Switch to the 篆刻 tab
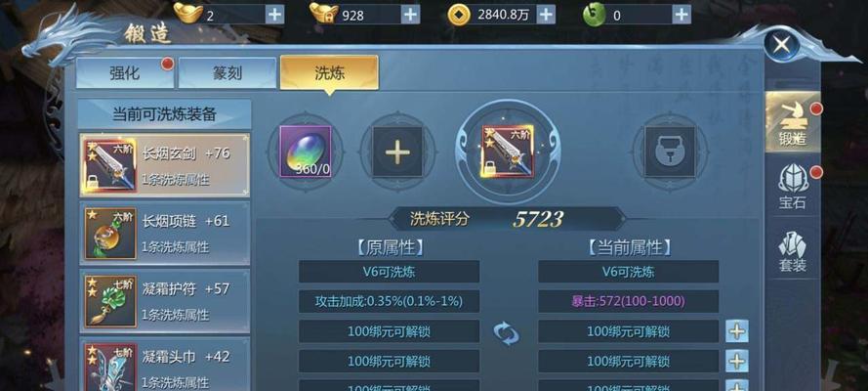Image resolution: width=868 pixels, height=391 pixels. pos(227,72)
